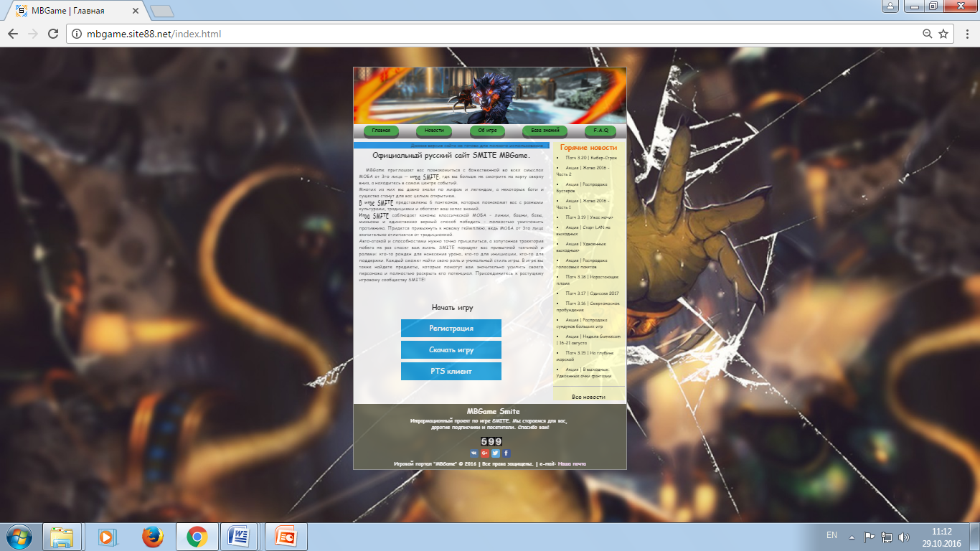Bookmark this page with the star icon

coord(943,34)
